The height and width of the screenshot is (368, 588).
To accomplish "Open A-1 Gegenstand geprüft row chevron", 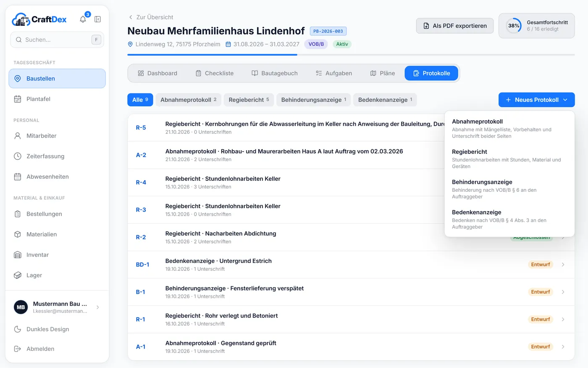I will tap(563, 347).
